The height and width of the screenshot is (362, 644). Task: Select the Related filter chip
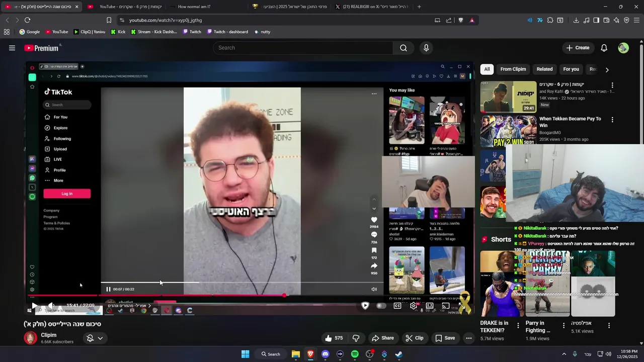544,69
